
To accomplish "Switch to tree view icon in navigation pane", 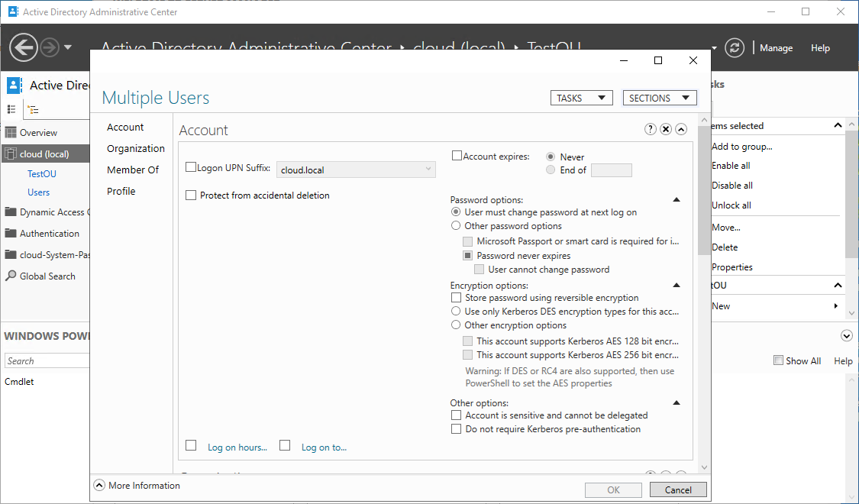I will [33, 109].
